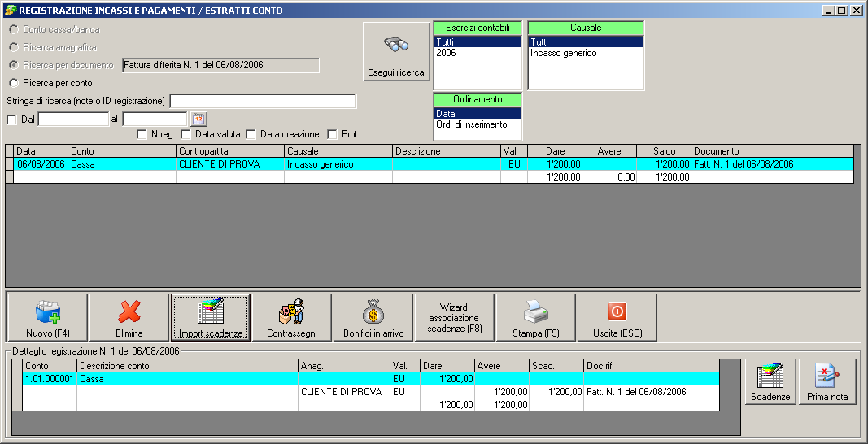Click CLIENTE DI PROVA in detail grid
Viewport: 868px width, 444px height.
click(x=344, y=392)
